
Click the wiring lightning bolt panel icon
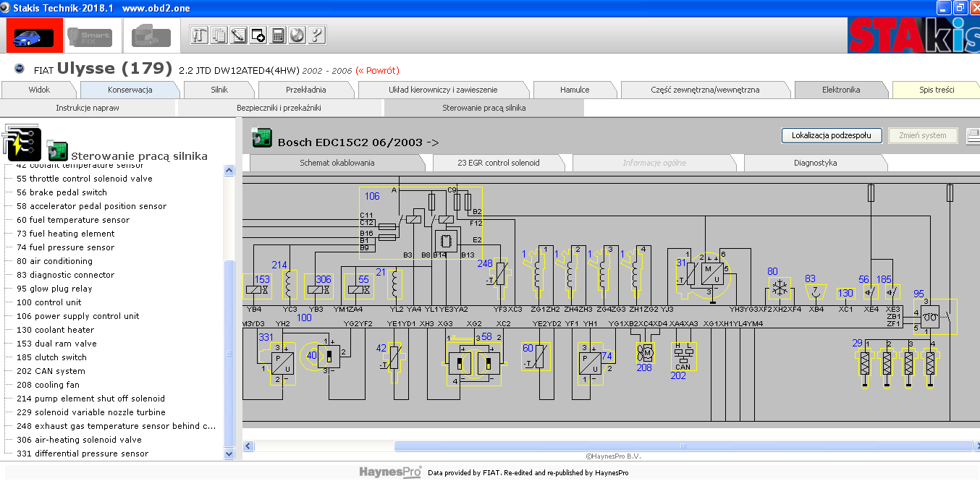(20, 141)
